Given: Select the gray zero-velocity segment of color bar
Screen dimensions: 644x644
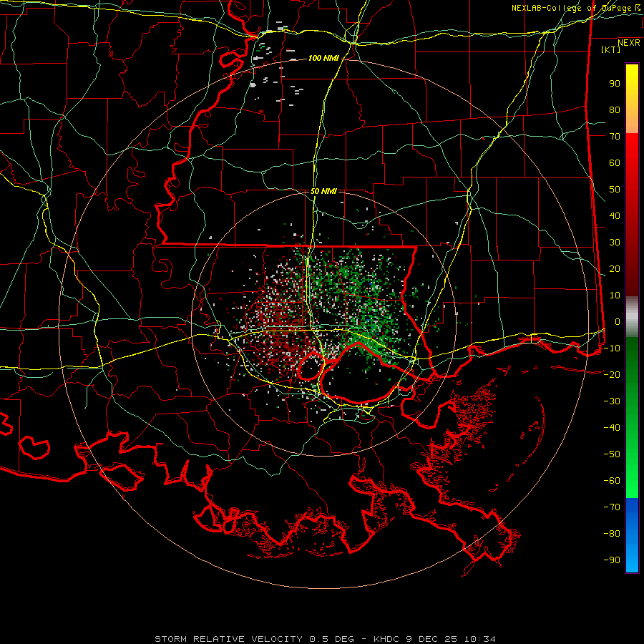Looking at the screenshot, I should [632, 316].
